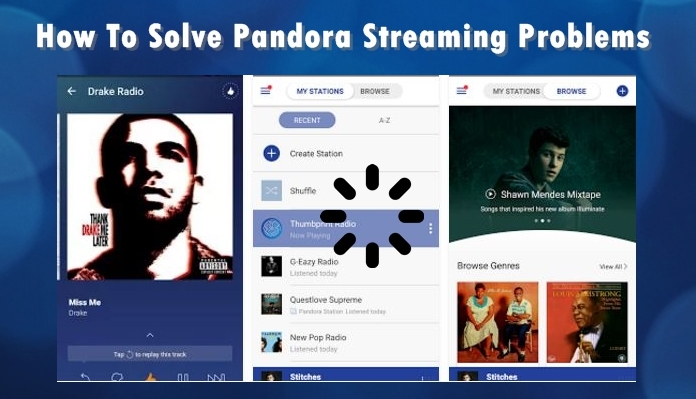696x399 pixels.
Task: Select the 'Questlove Supreme' station name
Action: coord(326,300)
